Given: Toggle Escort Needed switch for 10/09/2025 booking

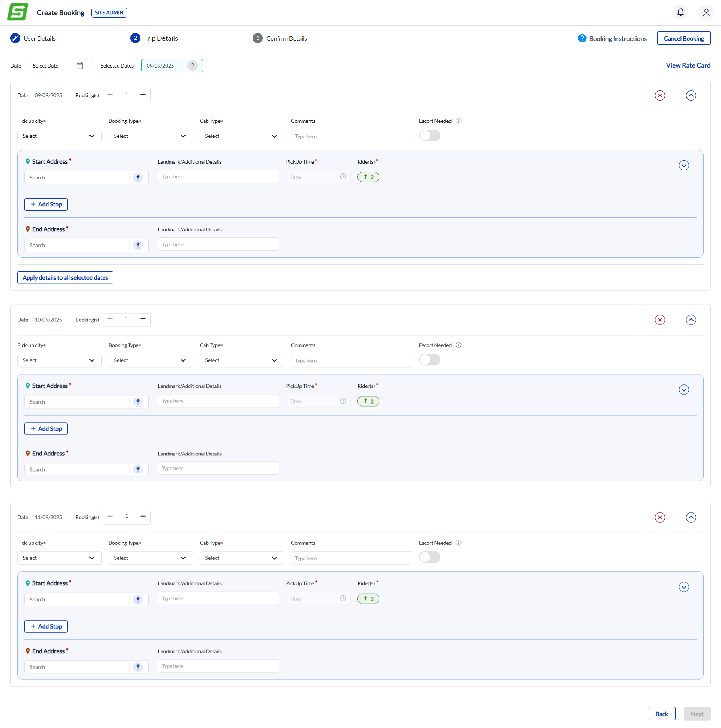Looking at the screenshot, I should point(429,360).
